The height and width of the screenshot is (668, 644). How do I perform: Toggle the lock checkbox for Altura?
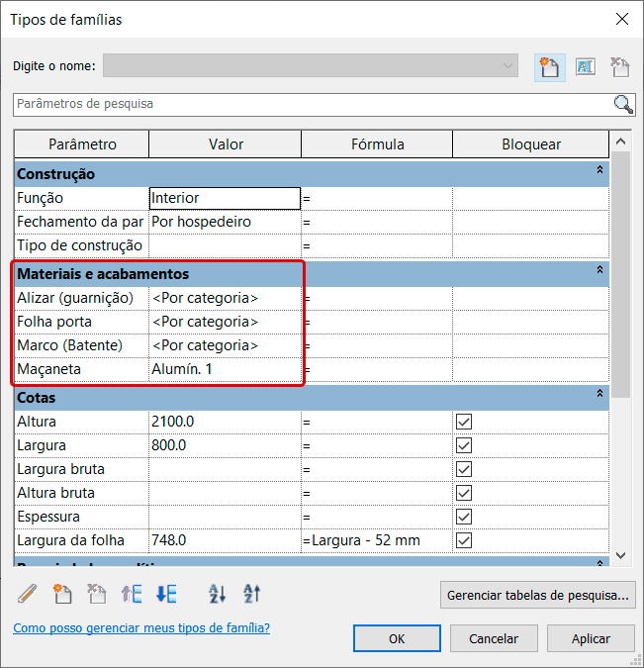point(464,422)
